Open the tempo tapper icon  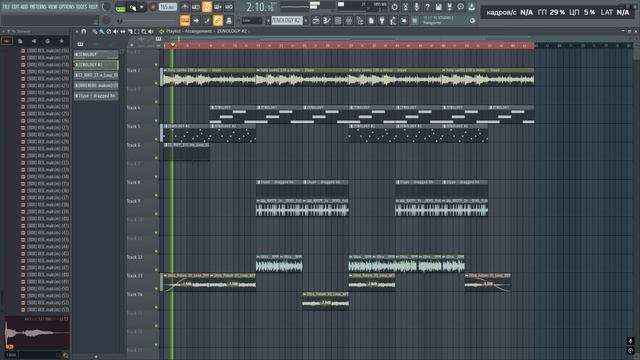point(393,20)
